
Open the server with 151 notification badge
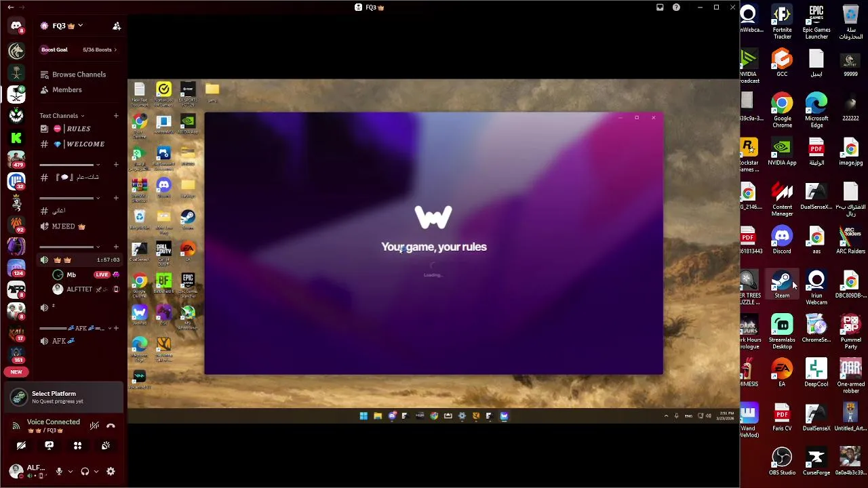16,354
